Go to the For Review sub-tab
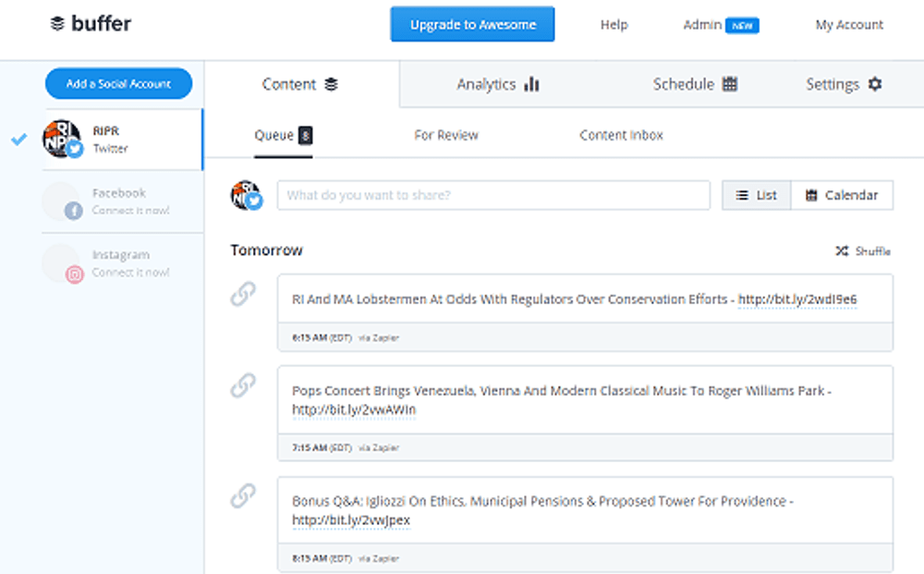Image resolution: width=924 pixels, height=574 pixels. [x=446, y=135]
